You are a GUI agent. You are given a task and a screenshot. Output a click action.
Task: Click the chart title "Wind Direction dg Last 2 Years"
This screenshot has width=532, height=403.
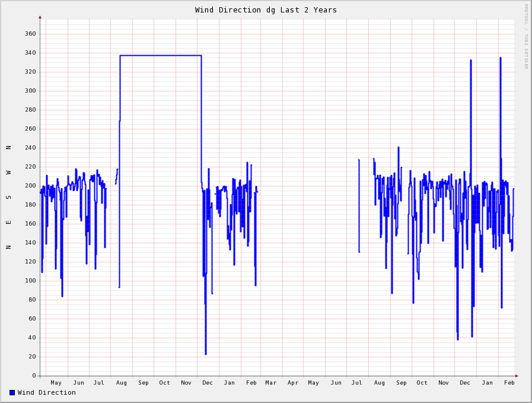click(266, 10)
